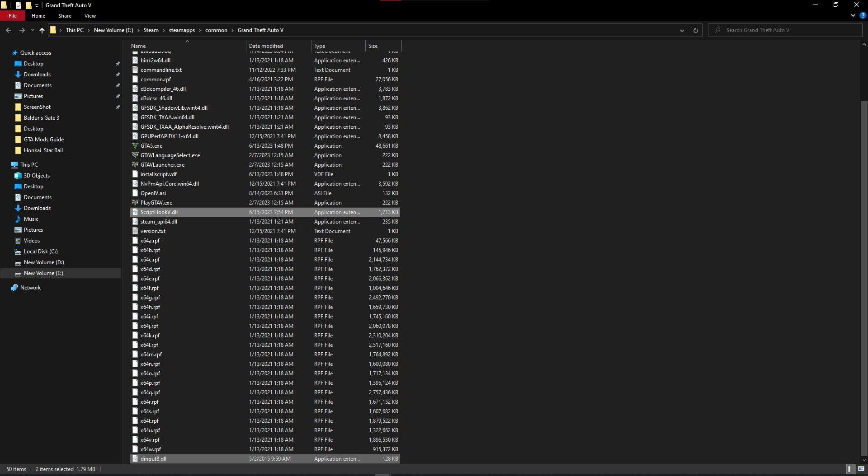Click the Back navigation arrow

[9, 30]
